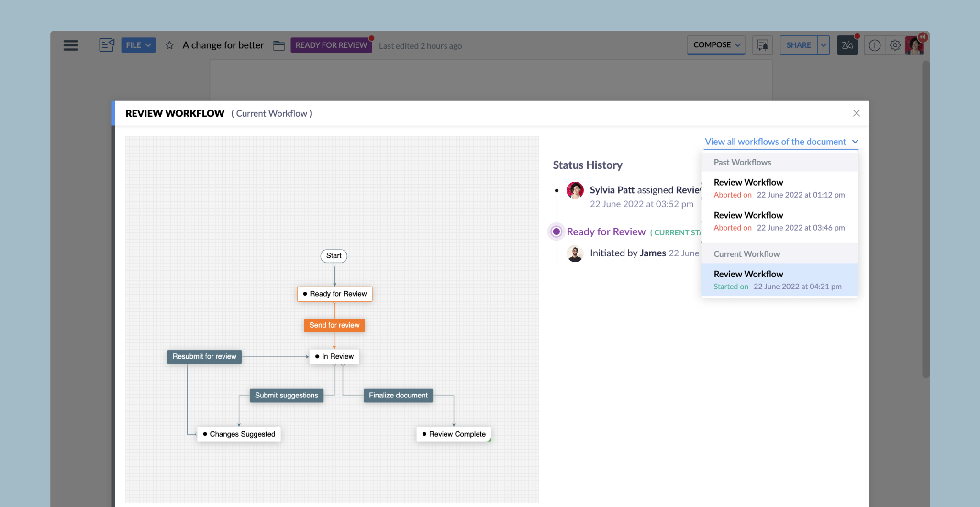Click the red megaphone announcements icon
Viewport: 980px width, 507px height.
(923, 37)
